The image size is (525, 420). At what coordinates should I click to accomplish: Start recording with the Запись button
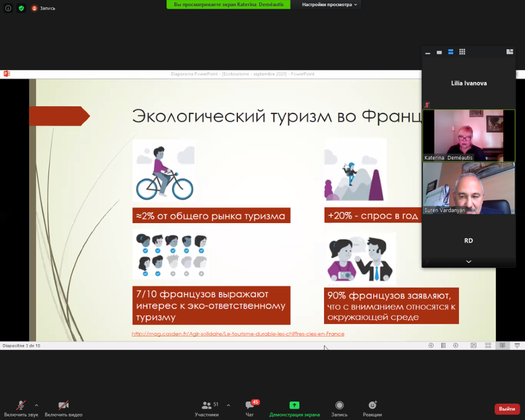[339, 408]
